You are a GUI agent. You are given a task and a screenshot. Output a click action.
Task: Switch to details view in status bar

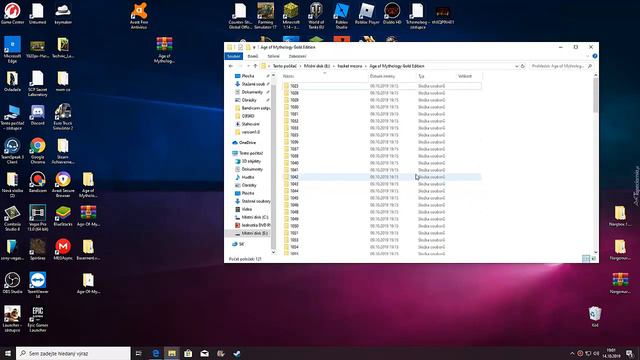coord(586,258)
